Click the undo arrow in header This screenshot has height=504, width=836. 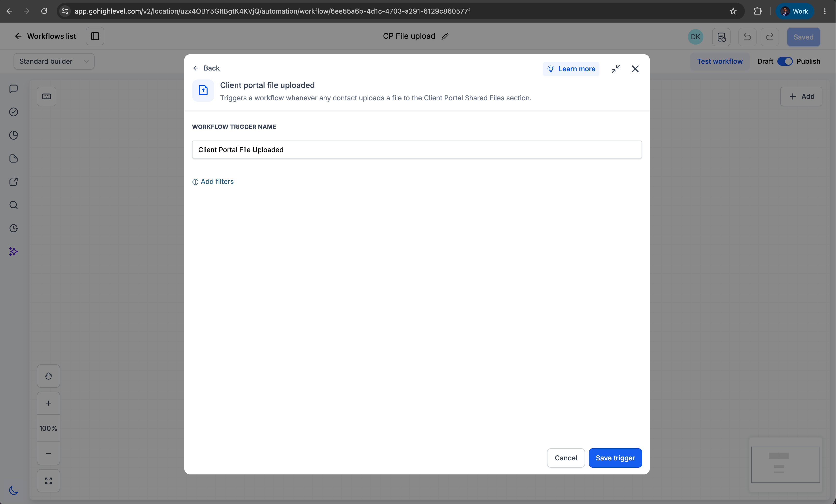click(x=747, y=37)
